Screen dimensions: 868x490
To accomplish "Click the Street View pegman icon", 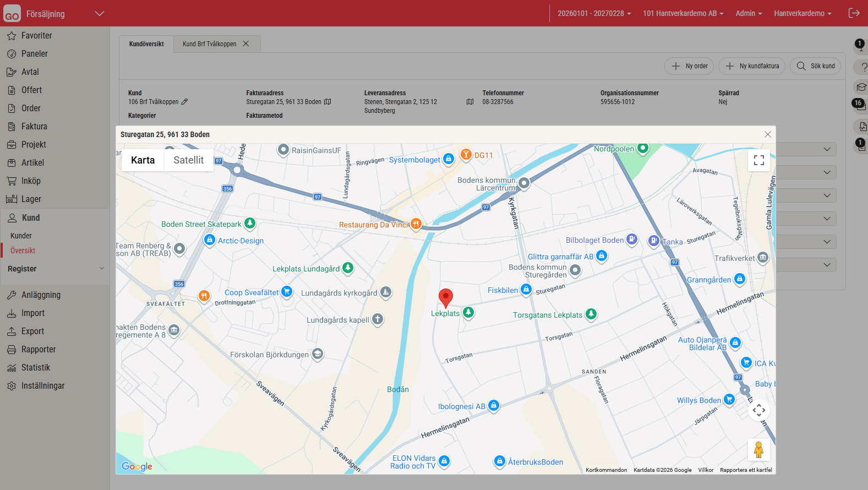I will (x=759, y=450).
